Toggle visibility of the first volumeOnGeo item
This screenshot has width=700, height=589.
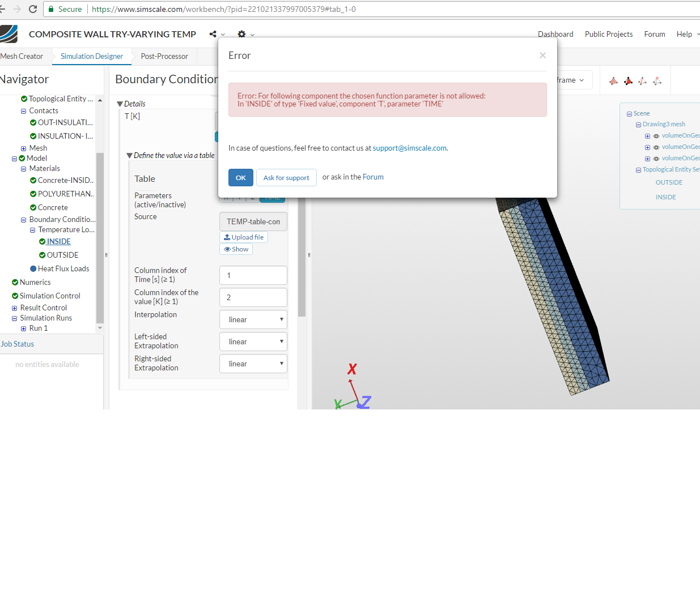point(656,136)
